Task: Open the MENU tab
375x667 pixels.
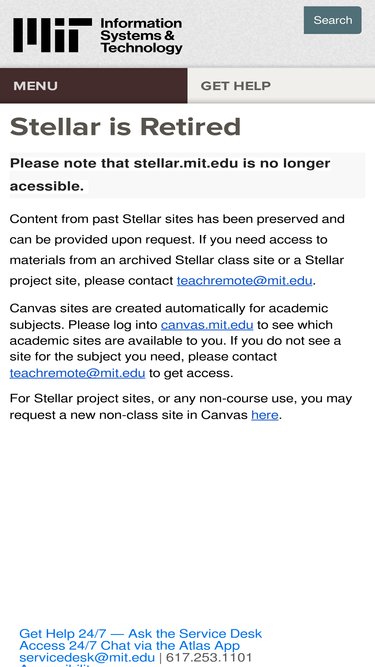Action: pyautogui.click(x=94, y=86)
